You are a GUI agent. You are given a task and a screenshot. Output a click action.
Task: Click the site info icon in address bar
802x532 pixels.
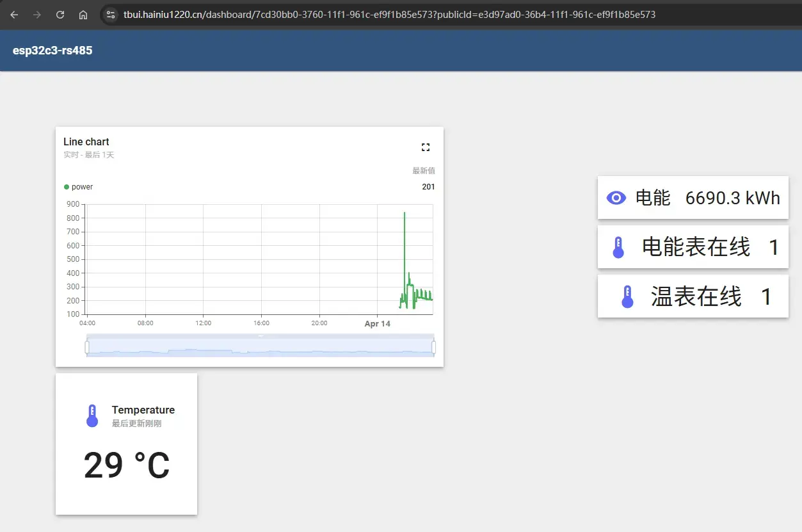click(110, 14)
